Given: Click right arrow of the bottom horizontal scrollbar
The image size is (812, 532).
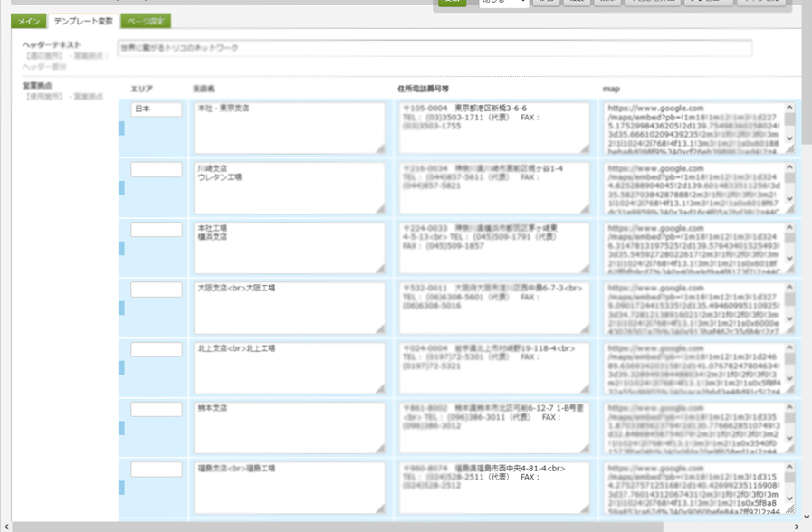Looking at the screenshot, I should pyautogui.click(x=797, y=526).
